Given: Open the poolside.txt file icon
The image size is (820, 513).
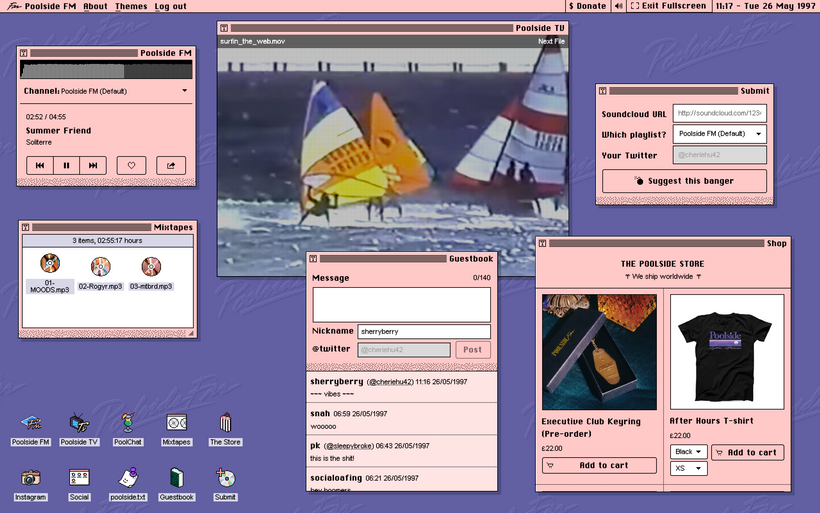Looking at the screenshot, I should pyautogui.click(x=127, y=479).
